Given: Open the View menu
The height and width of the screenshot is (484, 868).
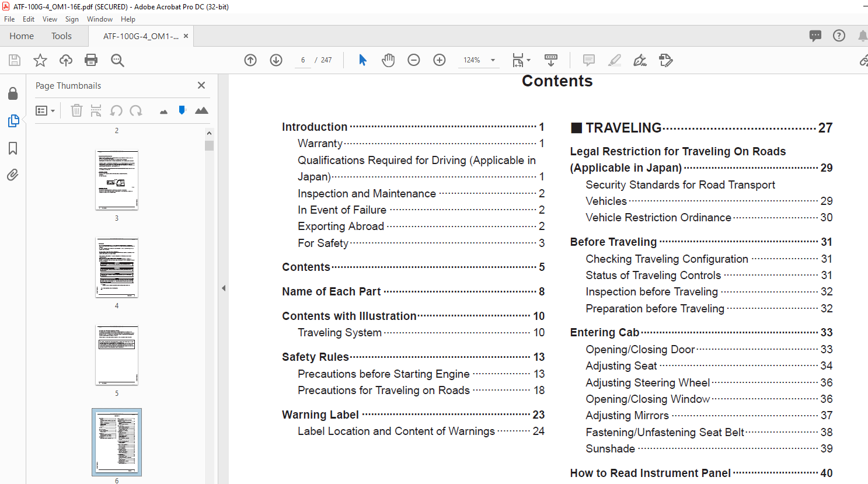Looking at the screenshot, I should coord(50,19).
